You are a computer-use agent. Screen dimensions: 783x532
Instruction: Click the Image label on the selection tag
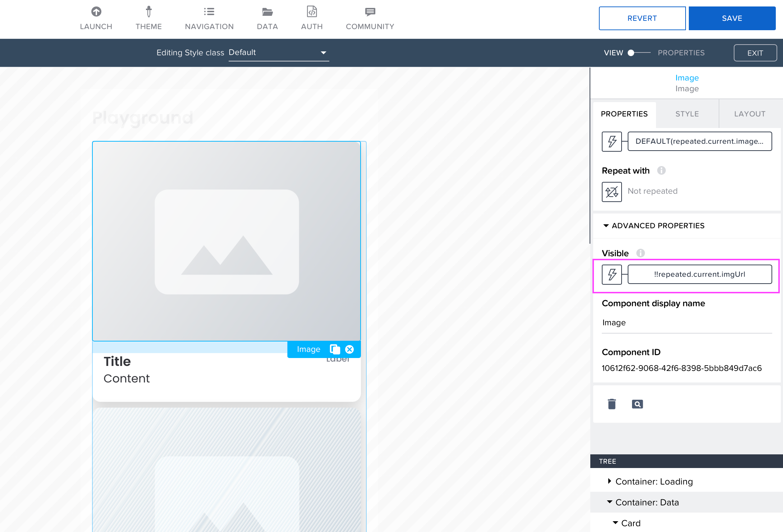click(x=308, y=349)
